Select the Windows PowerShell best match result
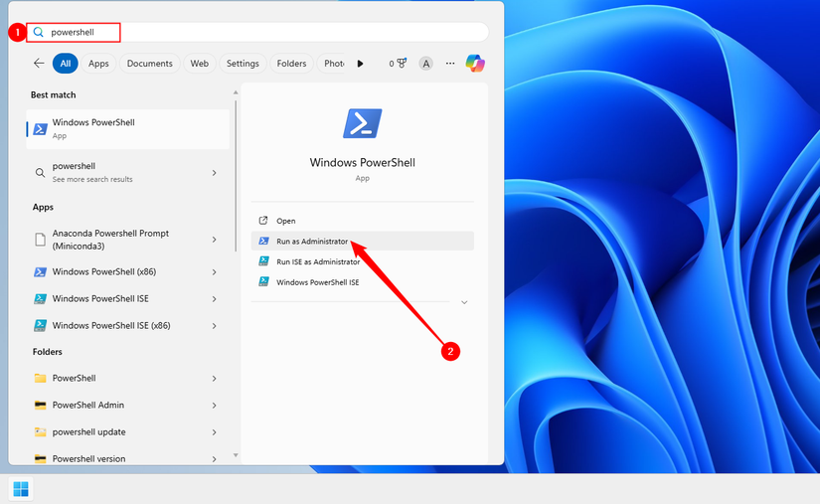 tap(127, 128)
